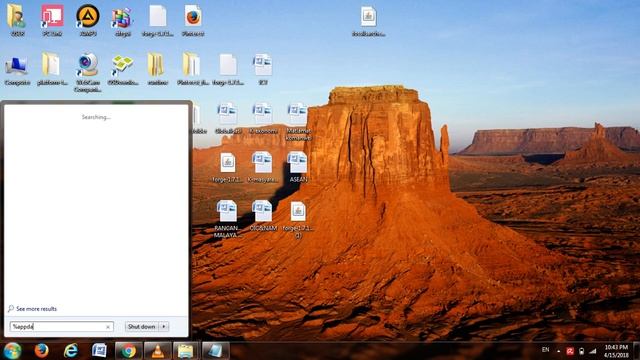Image resolution: width=640 pixels, height=360 pixels.
Task: Open the network signal tray icon
Action: click(593, 351)
